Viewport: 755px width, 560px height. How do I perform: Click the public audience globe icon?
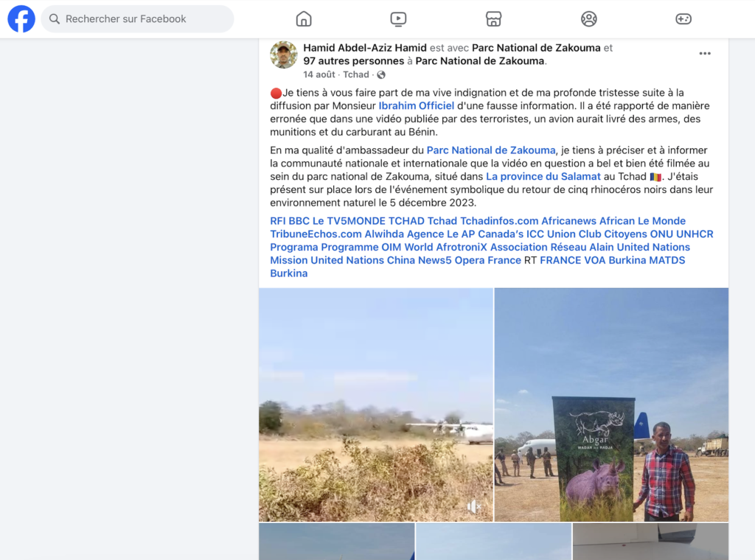point(381,74)
